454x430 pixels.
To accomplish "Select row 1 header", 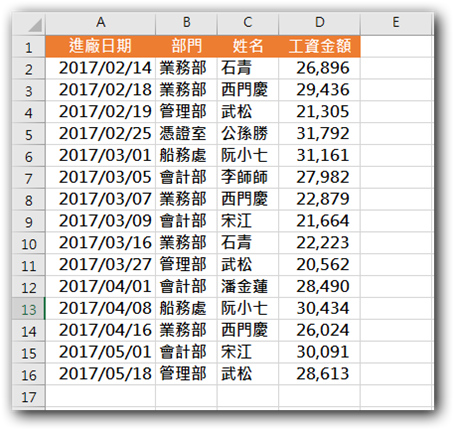I will (x=29, y=46).
